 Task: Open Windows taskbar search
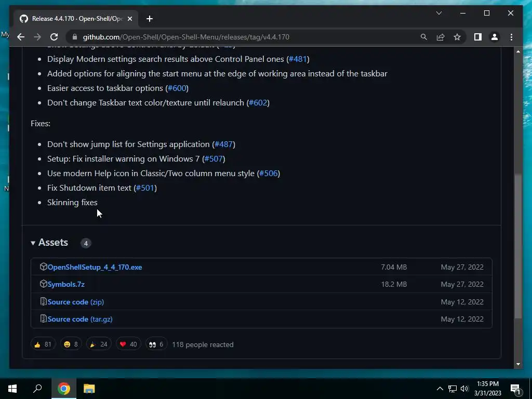[37, 389]
